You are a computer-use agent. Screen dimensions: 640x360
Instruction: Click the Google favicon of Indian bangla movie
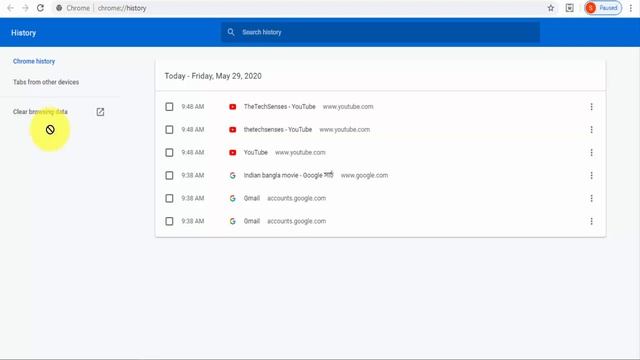coord(232,175)
